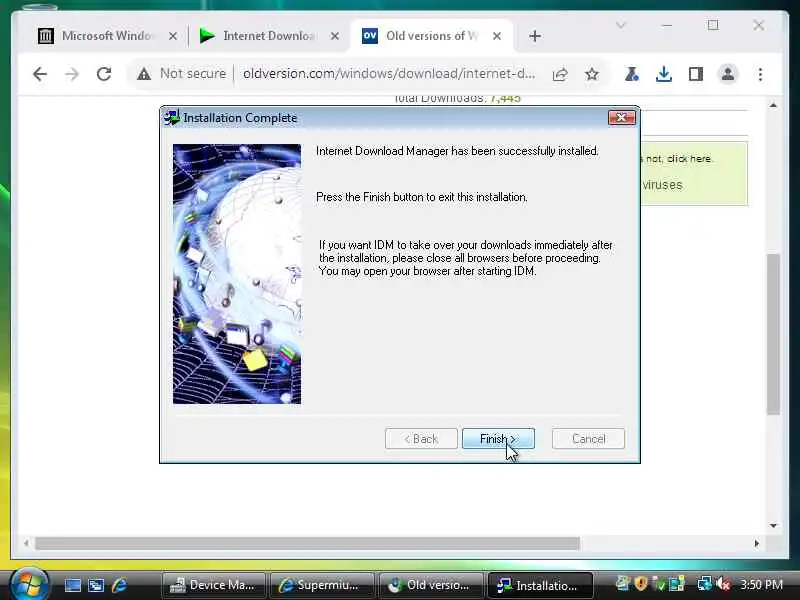This screenshot has height=600, width=800.
Task: Click the vertical scrollbar down arrow
Action: pos(773,526)
